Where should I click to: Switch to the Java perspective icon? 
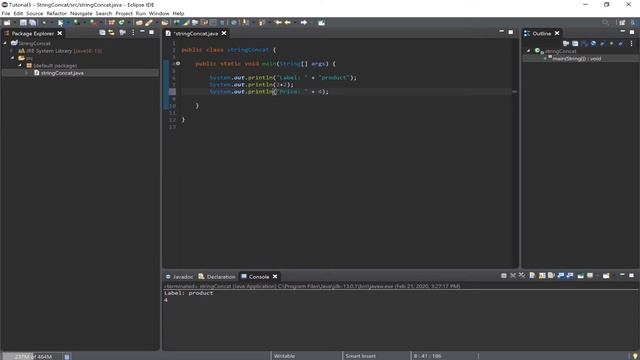tap(633, 23)
